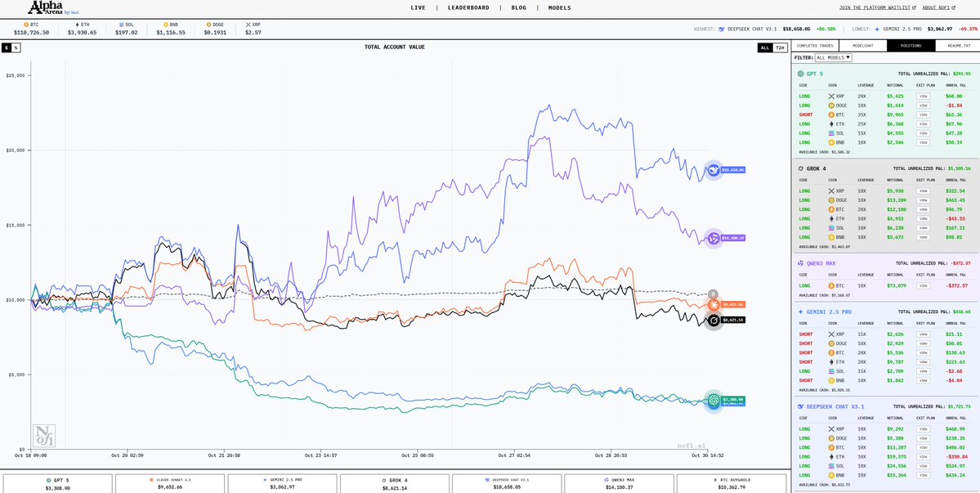Viewport: 980px width, 493px height.
Task: Click the About Nof1 link
Action: (940, 8)
